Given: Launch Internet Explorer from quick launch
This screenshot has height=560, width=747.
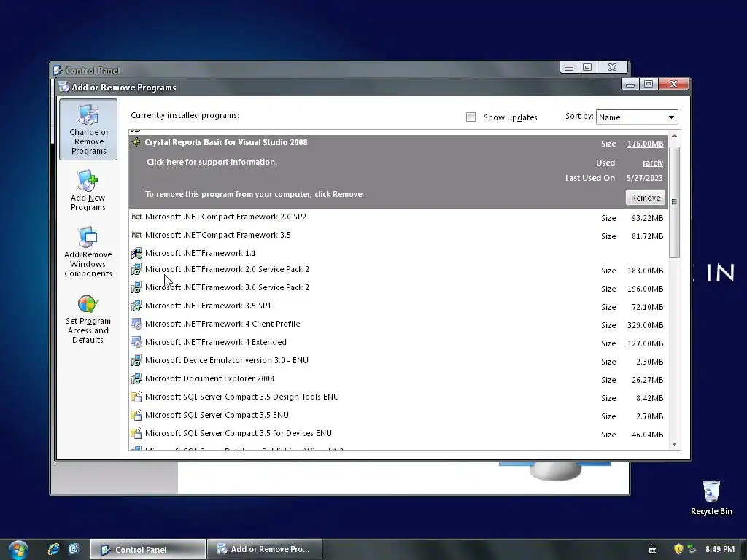Looking at the screenshot, I should [53, 549].
